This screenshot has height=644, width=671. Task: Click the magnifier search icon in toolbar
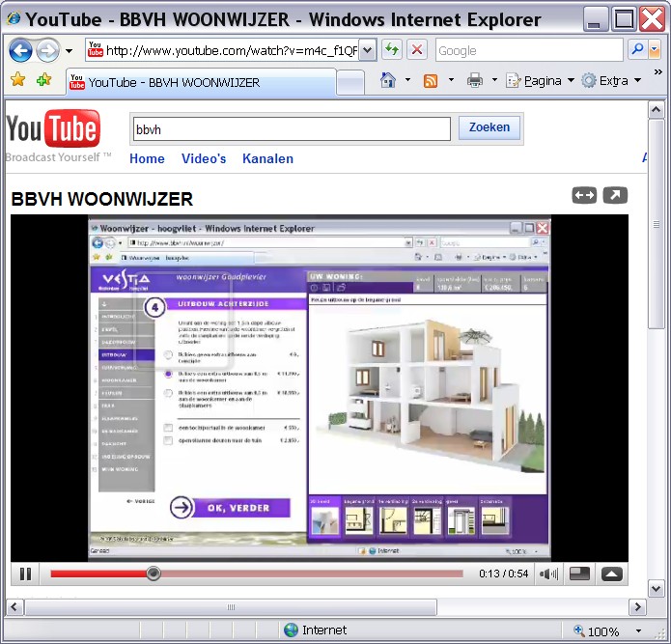tap(637, 50)
